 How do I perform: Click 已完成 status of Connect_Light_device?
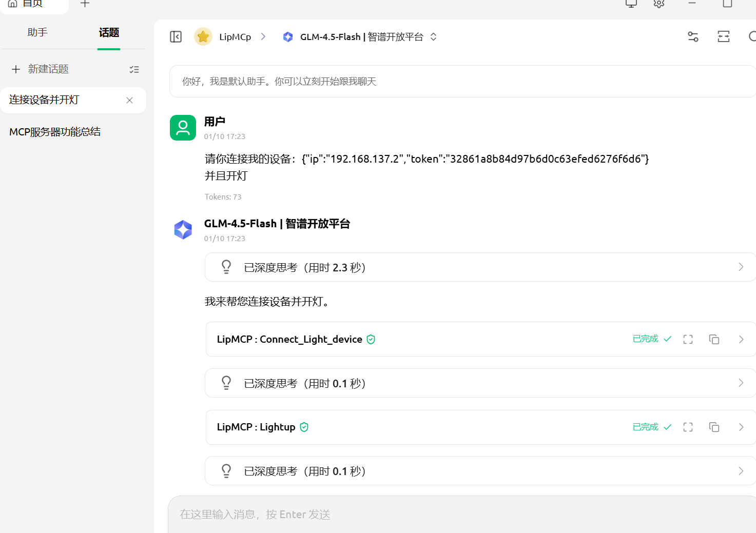point(652,339)
